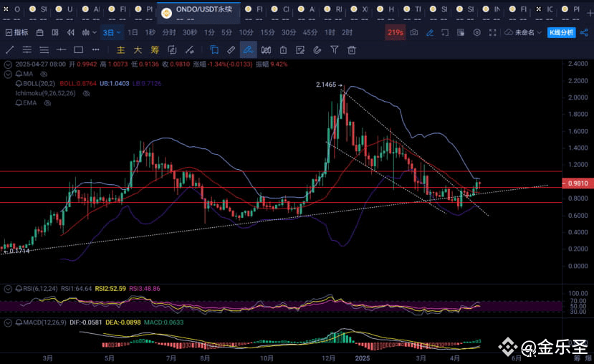Toggle EMA indicator visibility eye
Image resolution: width=594 pixels, height=364 pixels.
47,103
